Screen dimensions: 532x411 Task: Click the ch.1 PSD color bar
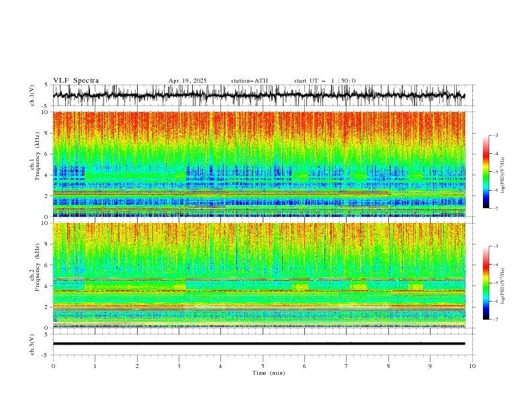click(x=486, y=172)
